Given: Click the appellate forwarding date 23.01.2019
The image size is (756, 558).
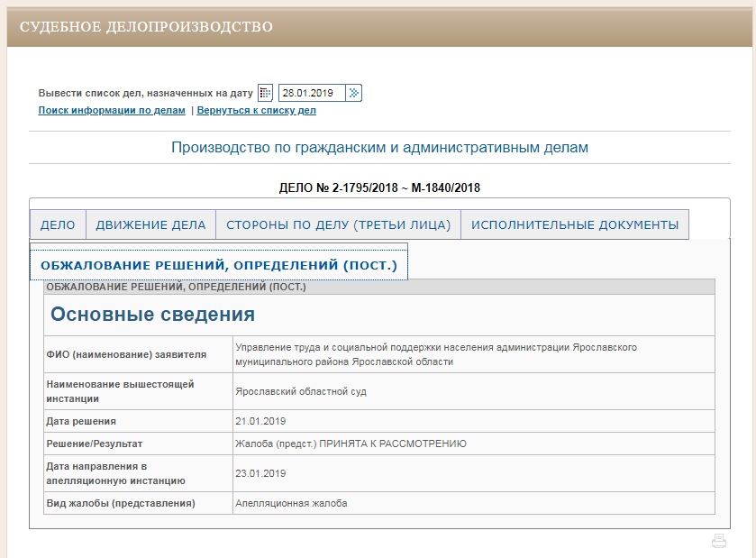Looking at the screenshot, I should point(260,473).
